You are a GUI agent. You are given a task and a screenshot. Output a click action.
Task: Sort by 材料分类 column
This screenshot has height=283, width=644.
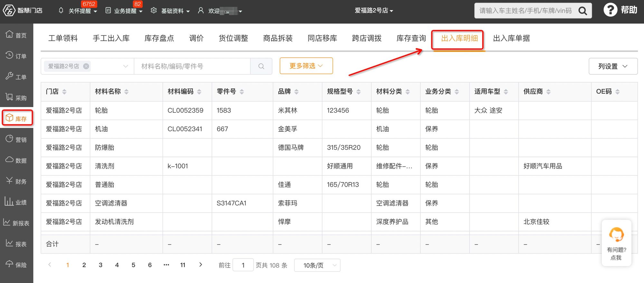point(408,92)
